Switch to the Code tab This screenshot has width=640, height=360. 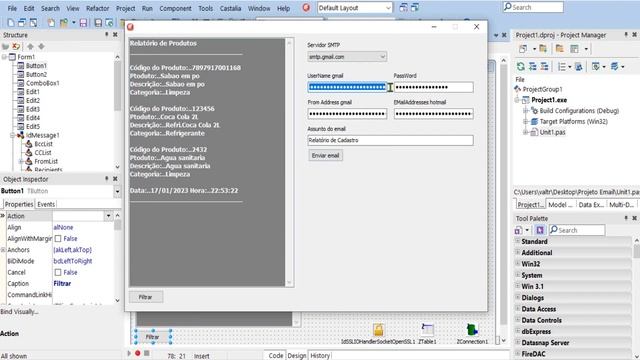click(276, 356)
